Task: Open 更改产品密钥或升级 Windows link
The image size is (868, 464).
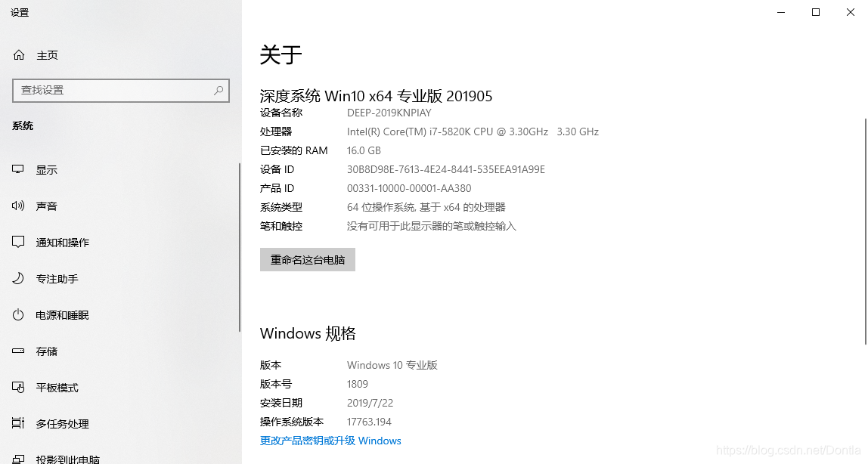Action: [x=330, y=441]
